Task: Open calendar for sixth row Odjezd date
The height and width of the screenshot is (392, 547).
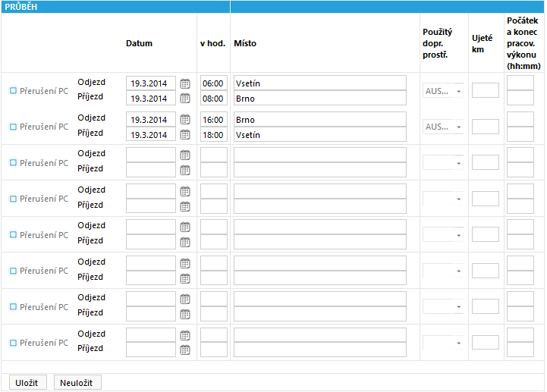Action: coord(185,264)
